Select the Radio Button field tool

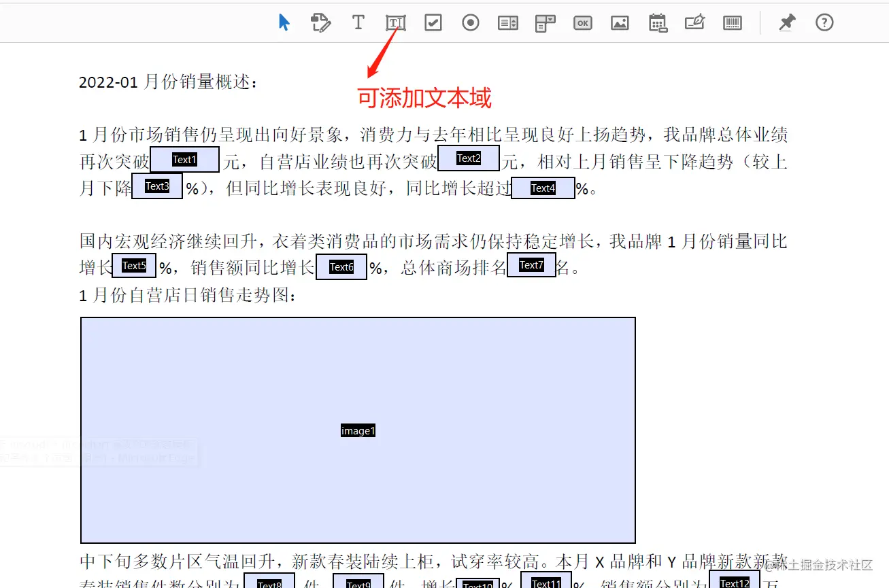click(x=470, y=22)
